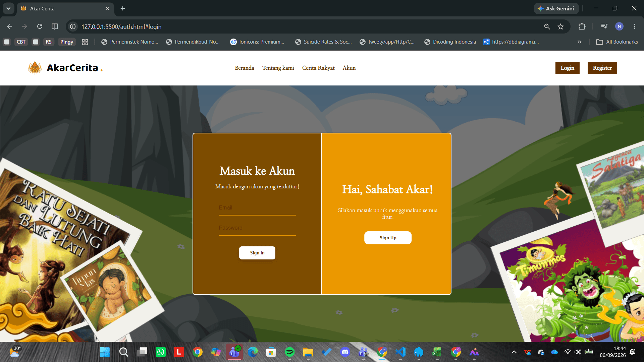This screenshot has height=362, width=644.
Task: Open Wi-Fi network settings in tray
Action: pos(568,352)
